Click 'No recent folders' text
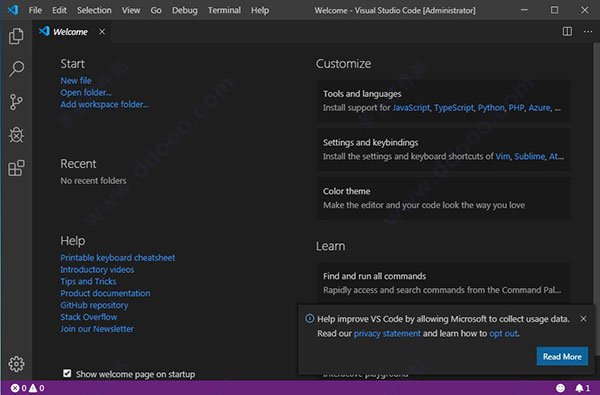The height and width of the screenshot is (395, 600). click(93, 181)
